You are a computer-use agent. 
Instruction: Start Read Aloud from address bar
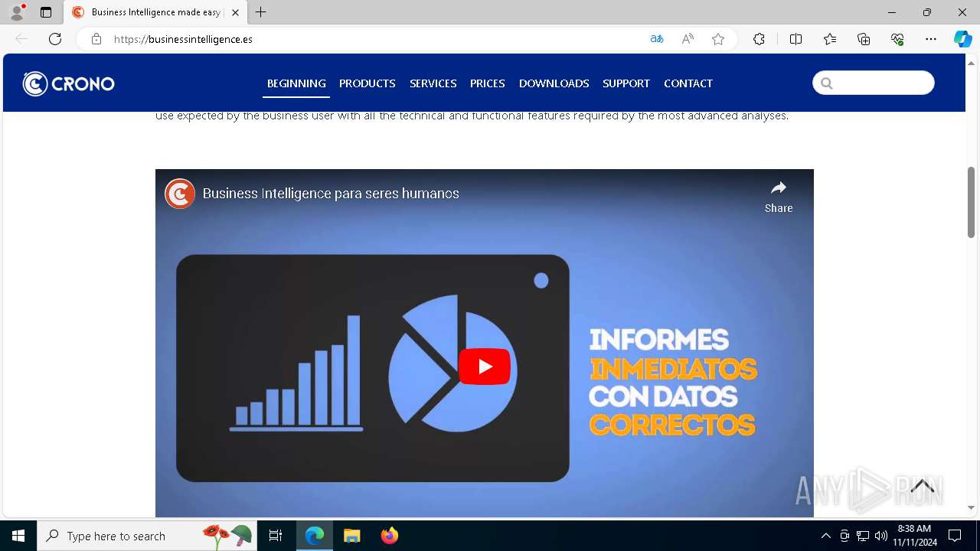tap(688, 39)
